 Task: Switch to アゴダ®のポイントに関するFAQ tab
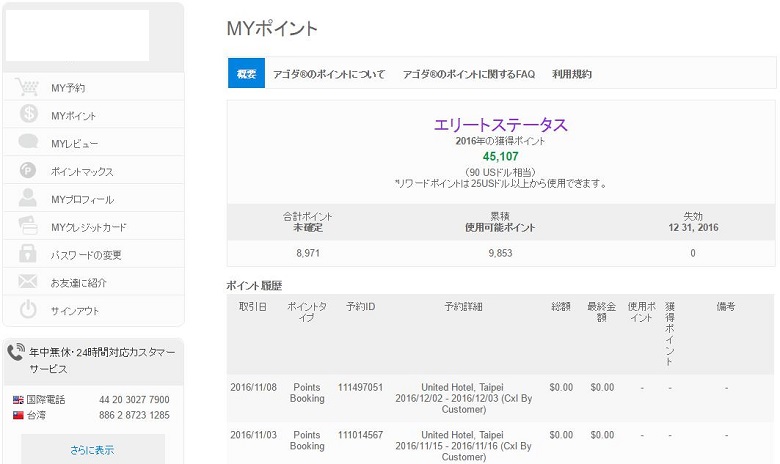[x=468, y=74]
